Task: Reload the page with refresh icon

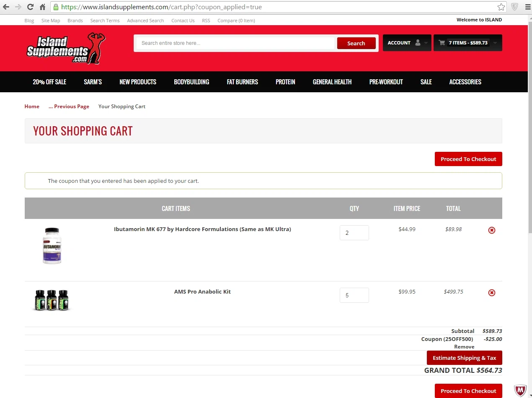Action: pos(30,7)
